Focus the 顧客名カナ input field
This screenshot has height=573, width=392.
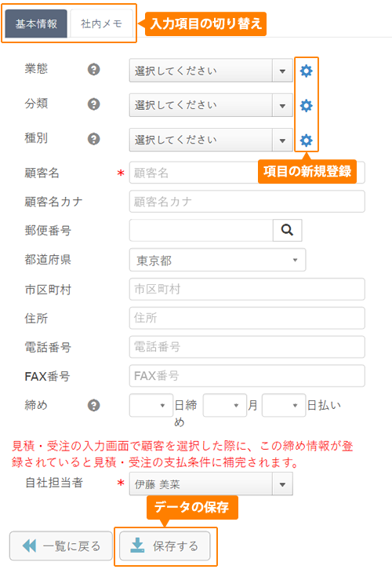click(247, 202)
